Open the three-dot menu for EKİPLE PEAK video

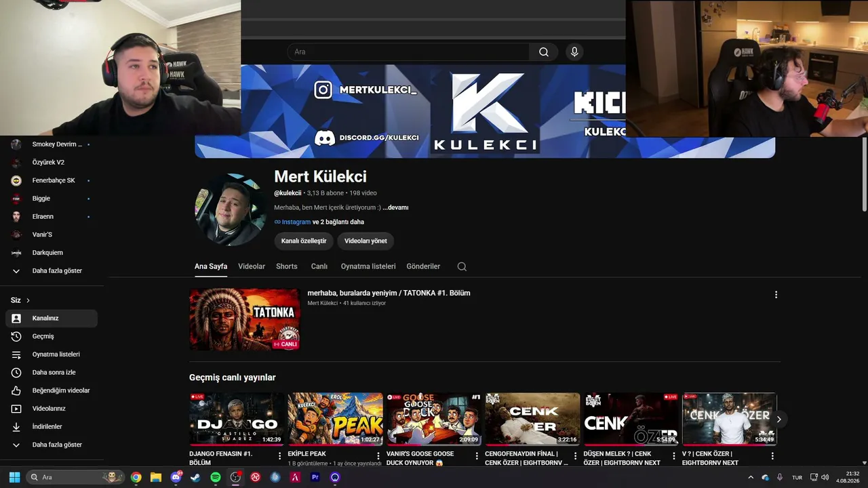[x=378, y=456]
